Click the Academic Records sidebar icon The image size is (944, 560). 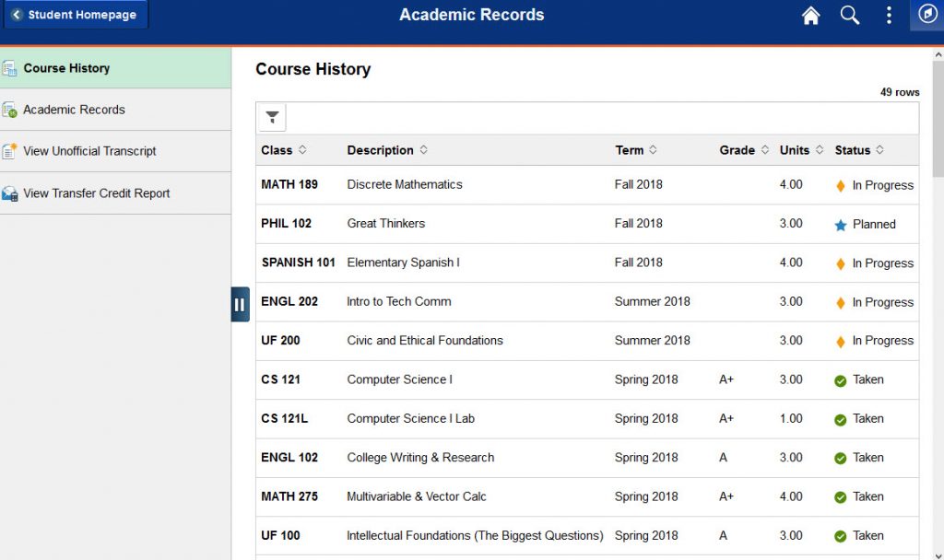pos(9,111)
